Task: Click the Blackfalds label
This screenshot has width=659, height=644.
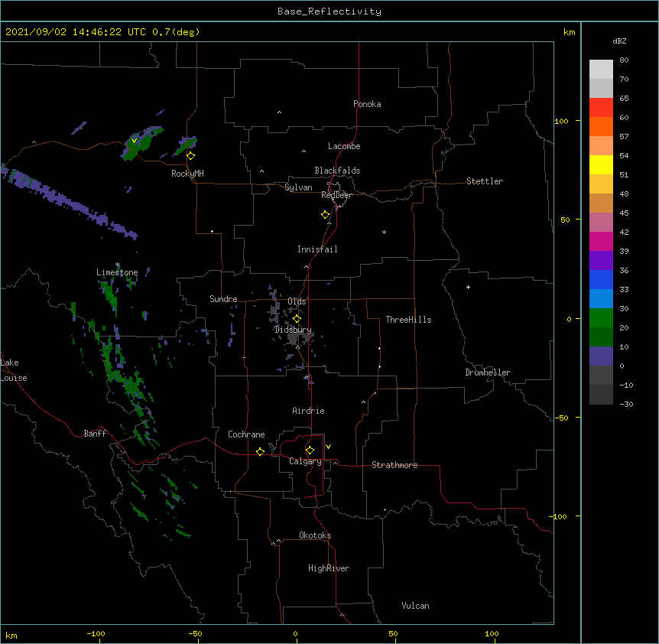Action: (337, 171)
